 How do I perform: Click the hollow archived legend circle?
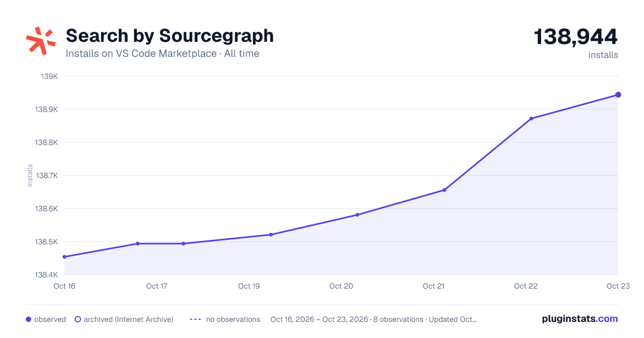pos(78,319)
